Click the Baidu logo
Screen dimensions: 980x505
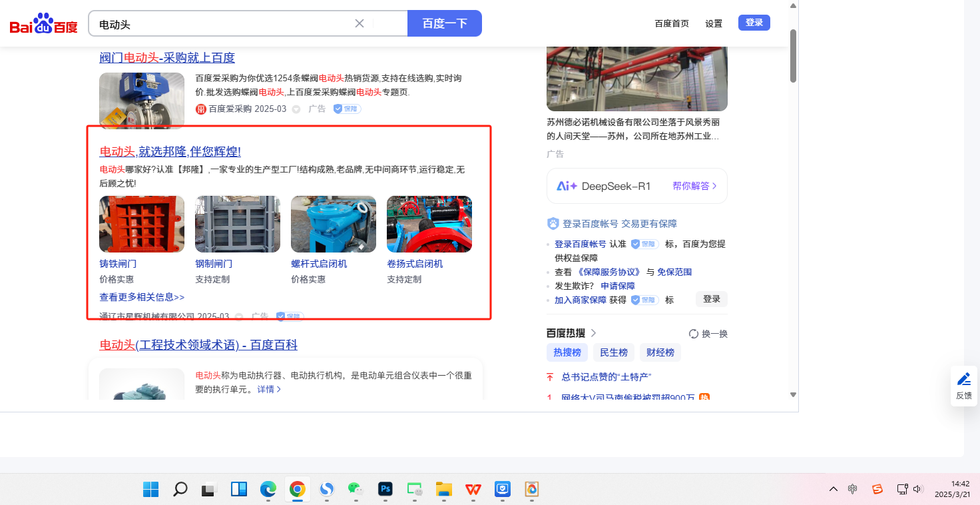43,24
